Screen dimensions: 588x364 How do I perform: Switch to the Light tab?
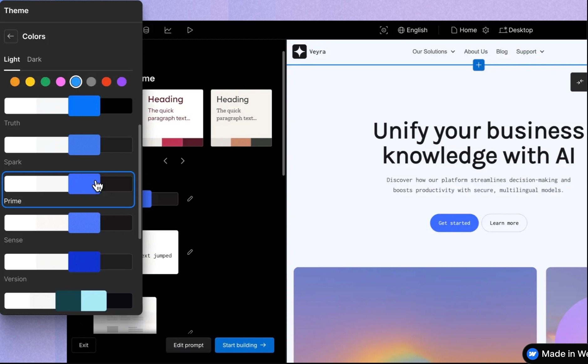[x=12, y=59]
